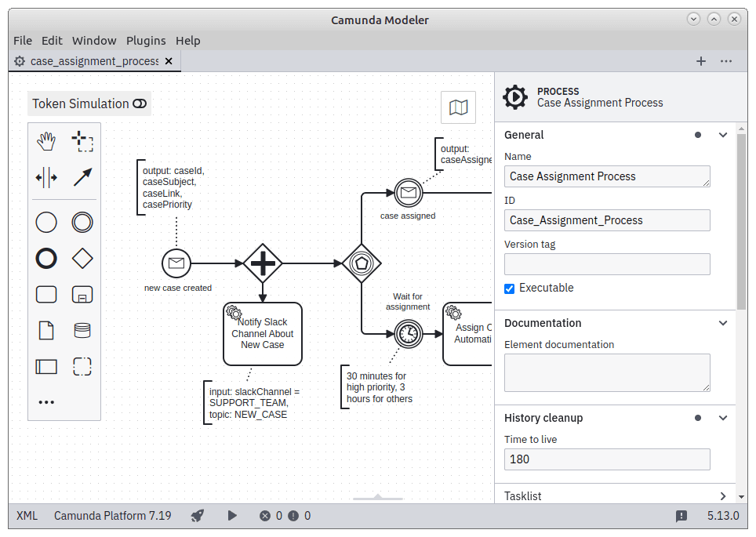Select Notify Slack Channel About New Case task
The image size is (756, 537).
263,334
